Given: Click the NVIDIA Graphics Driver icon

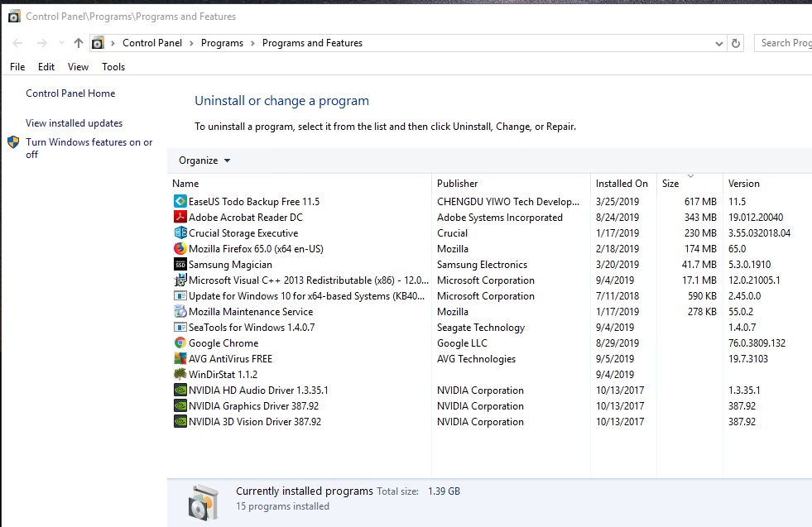Looking at the screenshot, I should click(180, 405).
